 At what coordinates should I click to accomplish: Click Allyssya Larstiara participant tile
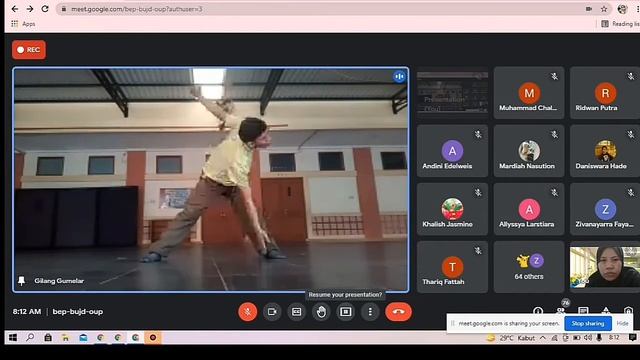[529, 209]
